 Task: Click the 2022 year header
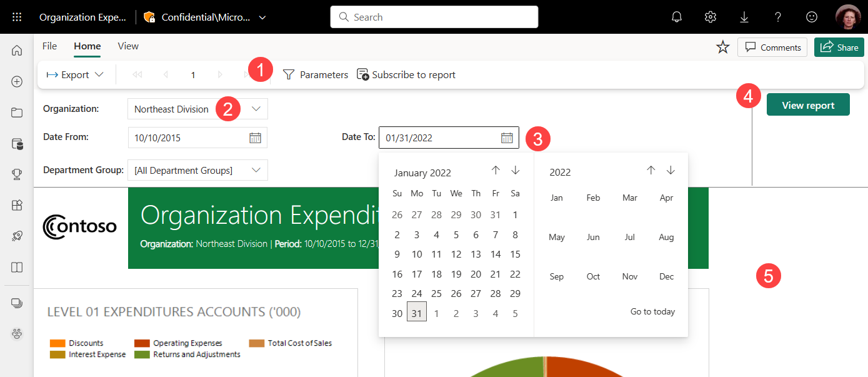coord(560,173)
